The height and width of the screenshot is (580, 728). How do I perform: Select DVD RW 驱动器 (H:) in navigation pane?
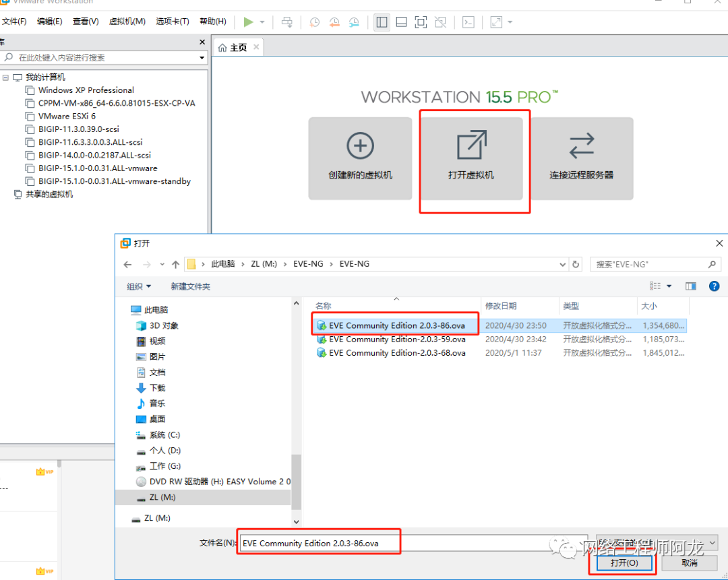pyautogui.click(x=213, y=482)
